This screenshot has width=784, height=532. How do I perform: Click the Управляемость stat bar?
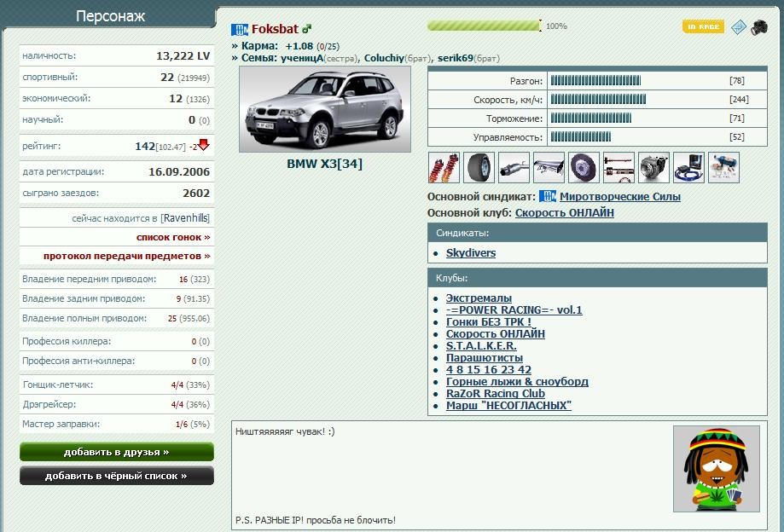(x=580, y=137)
